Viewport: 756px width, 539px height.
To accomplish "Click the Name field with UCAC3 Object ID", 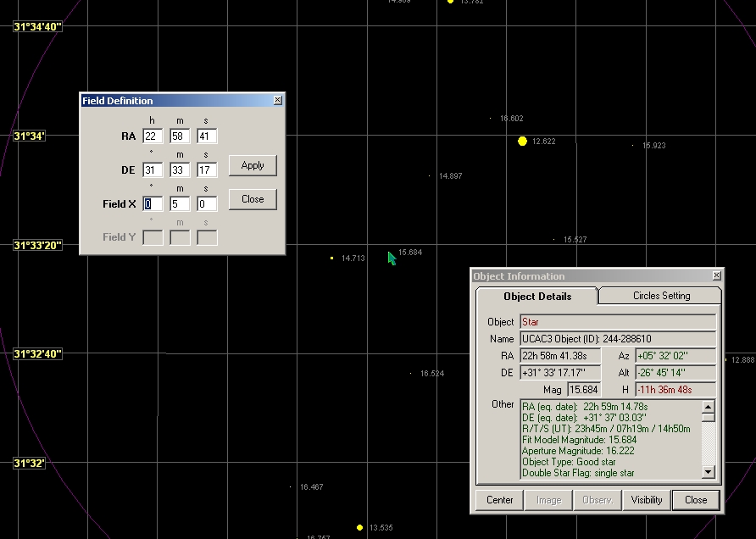I will (618, 339).
